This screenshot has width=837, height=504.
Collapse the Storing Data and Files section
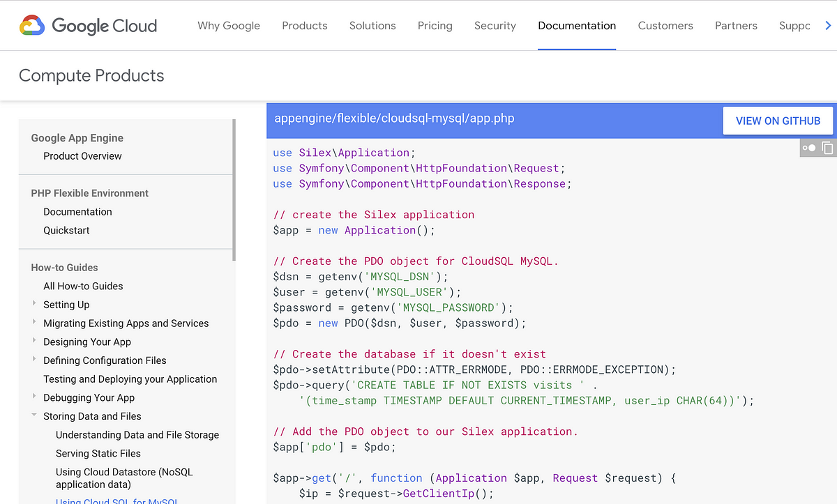tap(34, 415)
